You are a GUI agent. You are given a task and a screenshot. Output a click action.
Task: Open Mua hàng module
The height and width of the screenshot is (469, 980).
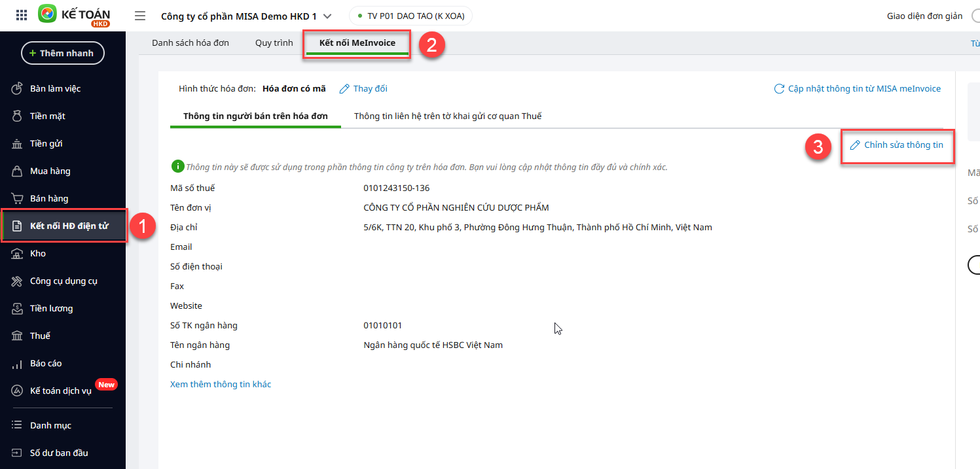click(50, 171)
